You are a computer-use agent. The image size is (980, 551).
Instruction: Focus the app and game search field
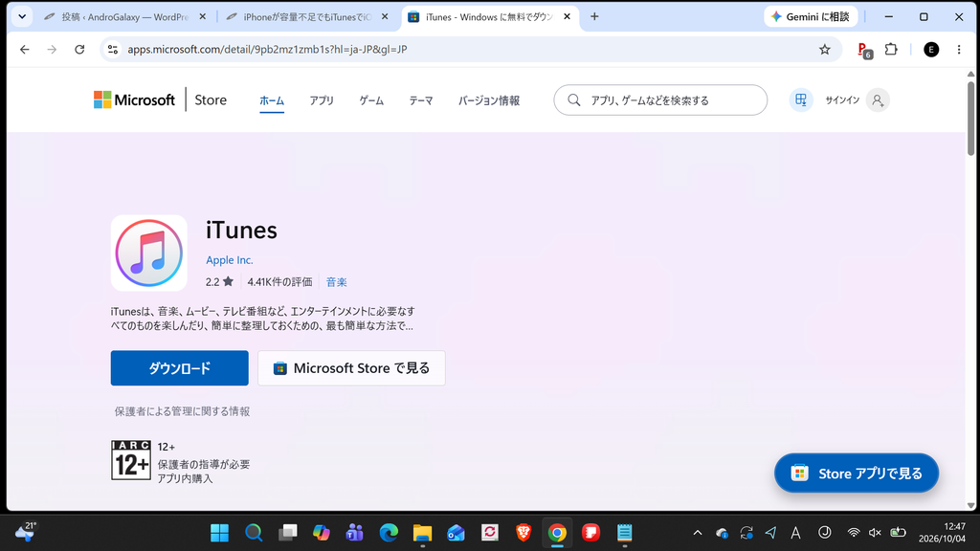click(x=660, y=99)
